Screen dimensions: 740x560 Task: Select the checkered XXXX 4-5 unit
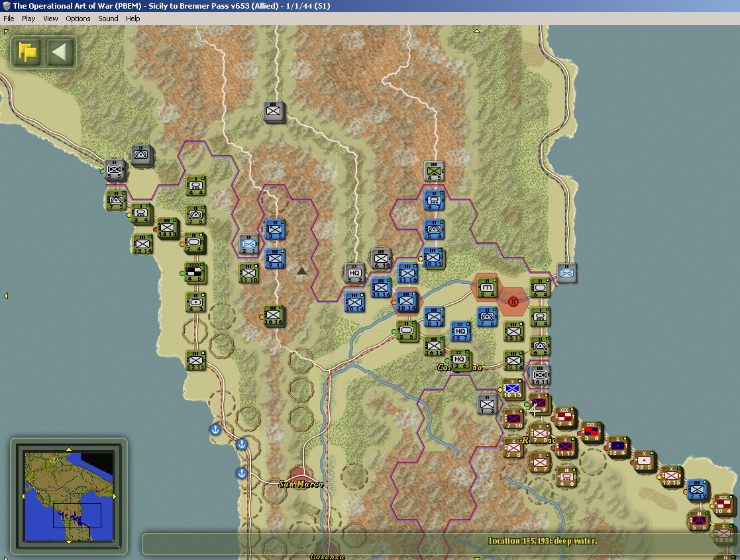coord(194,273)
